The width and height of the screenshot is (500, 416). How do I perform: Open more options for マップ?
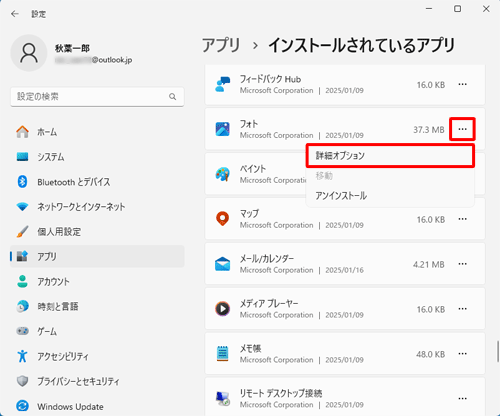462,219
